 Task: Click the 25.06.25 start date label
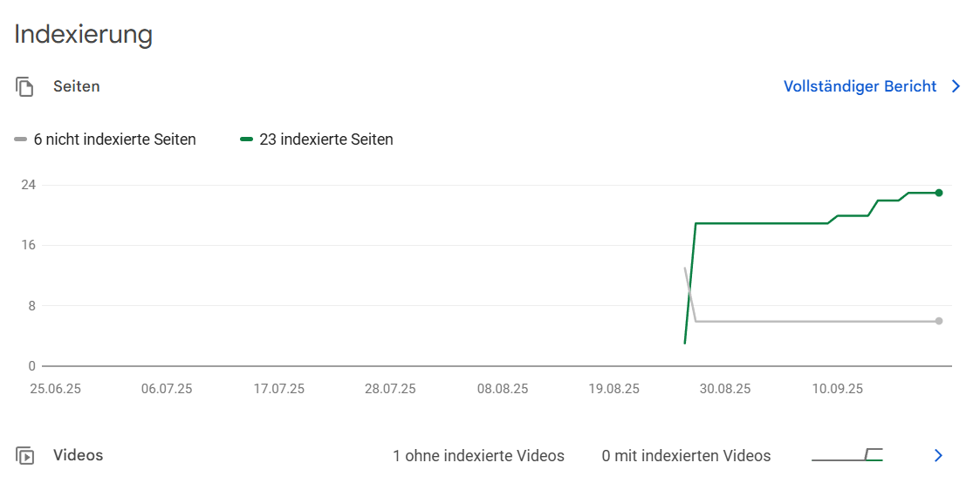tap(55, 389)
